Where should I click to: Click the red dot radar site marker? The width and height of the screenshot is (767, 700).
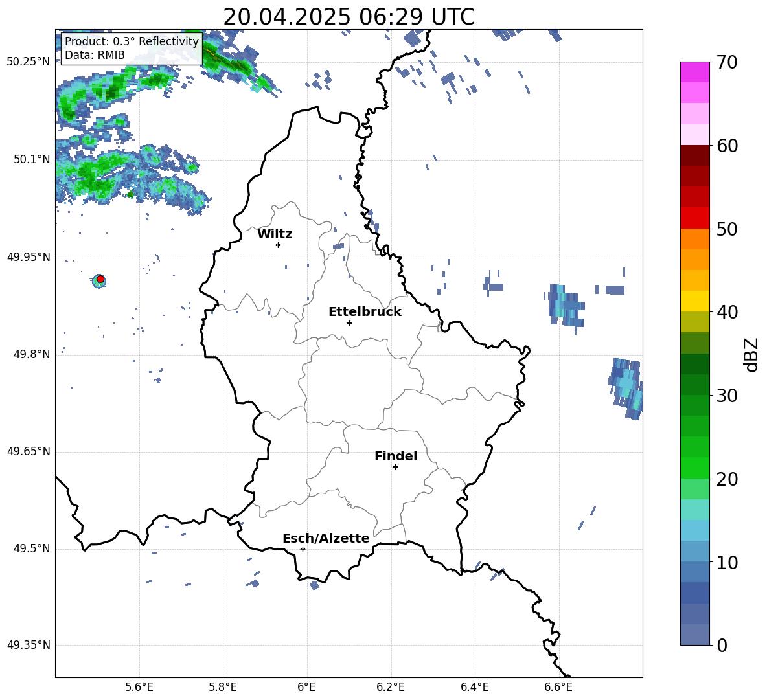[x=100, y=279]
